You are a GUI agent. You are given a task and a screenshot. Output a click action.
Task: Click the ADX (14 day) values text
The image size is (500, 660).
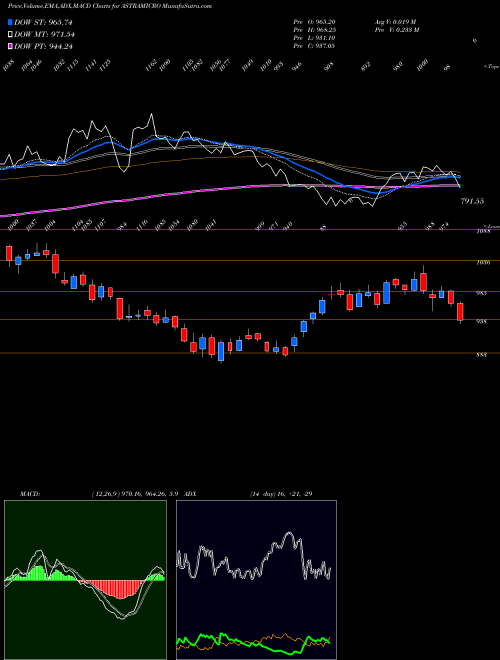tap(281, 494)
